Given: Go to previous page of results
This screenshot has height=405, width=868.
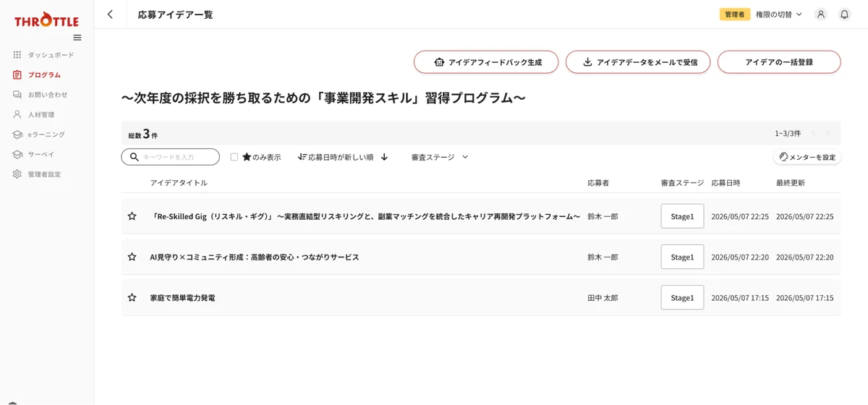Looking at the screenshot, I should point(814,133).
